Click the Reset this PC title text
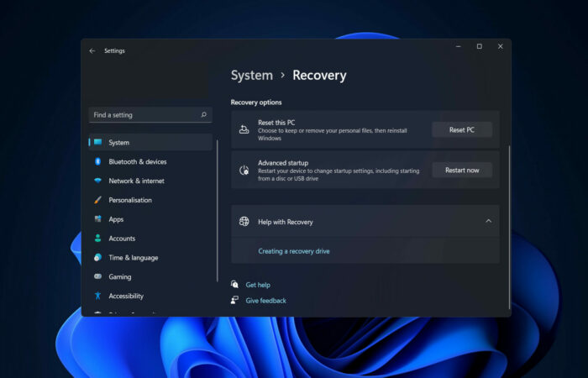The image size is (588, 378). point(276,123)
